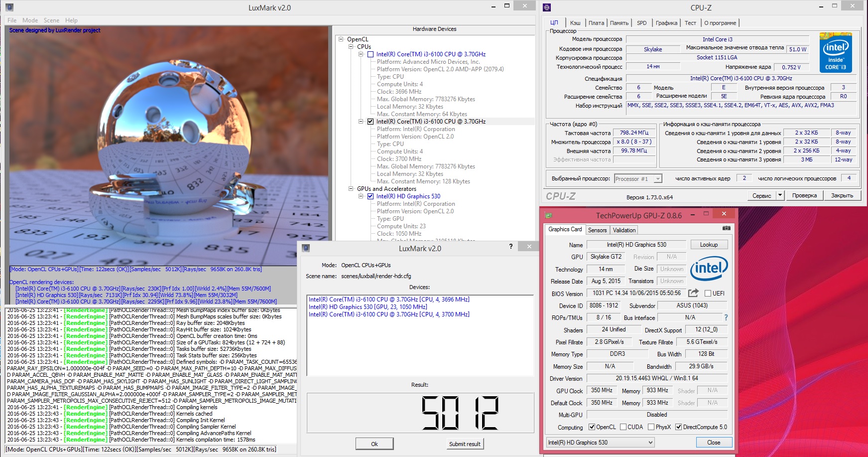Click the Driver Version '20.19.15.4463 WHQL' field

(x=657, y=378)
